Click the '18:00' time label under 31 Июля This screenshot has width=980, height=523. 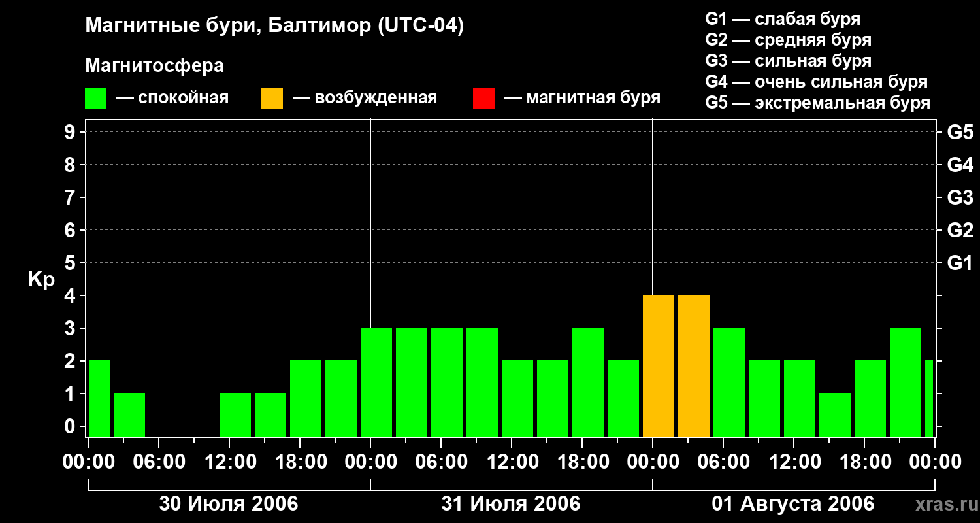point(582,462)
